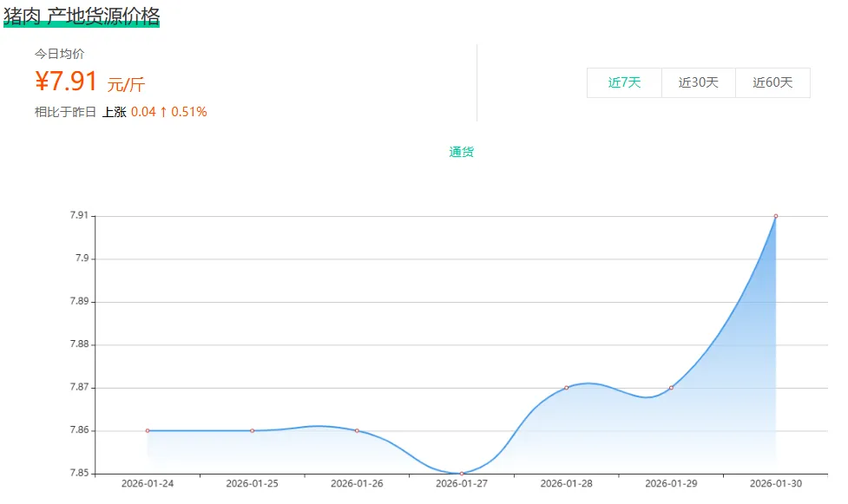Click the peak data point at 7.91
This screenshot has width=848, height=504.
click(x=775, y=216)
